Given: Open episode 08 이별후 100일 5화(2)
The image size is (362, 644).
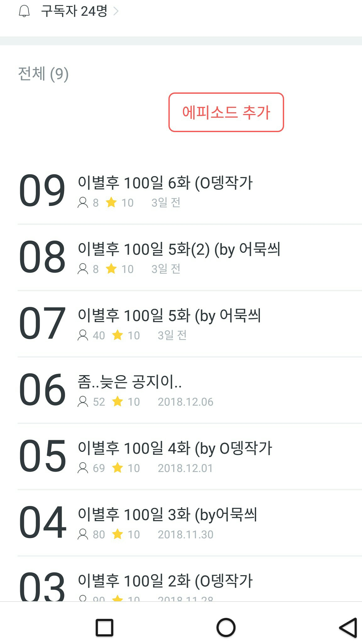Looking at the screenshot, I should [179, 249].
